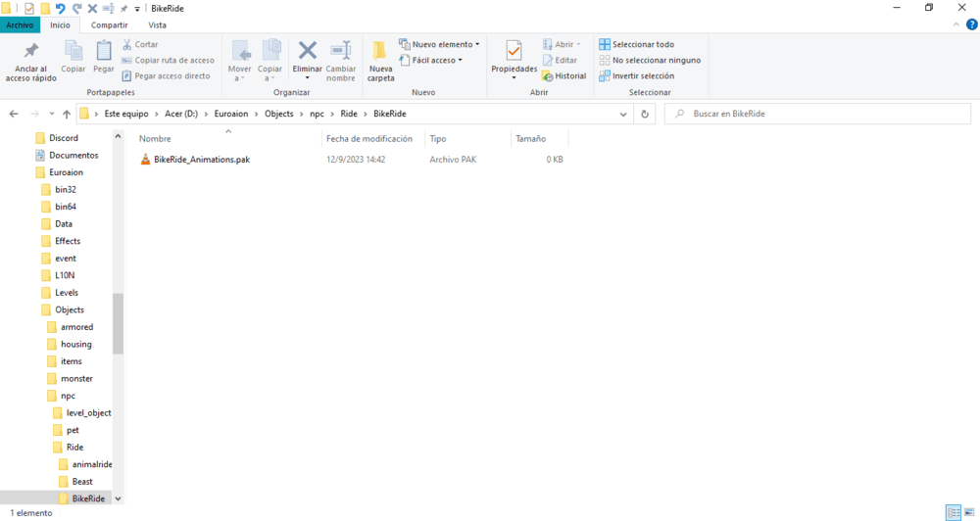Expand the Nuevo elemento dropdown
This screenshot has width=980, height=521.
coord(440,44)
